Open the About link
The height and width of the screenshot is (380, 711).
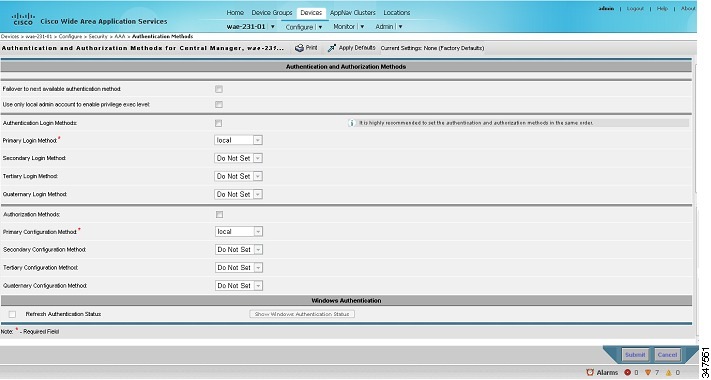click(688, 9)
